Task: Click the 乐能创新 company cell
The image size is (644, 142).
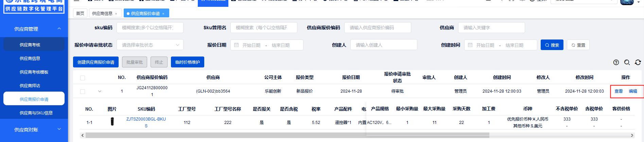Action: click(273, 91)
